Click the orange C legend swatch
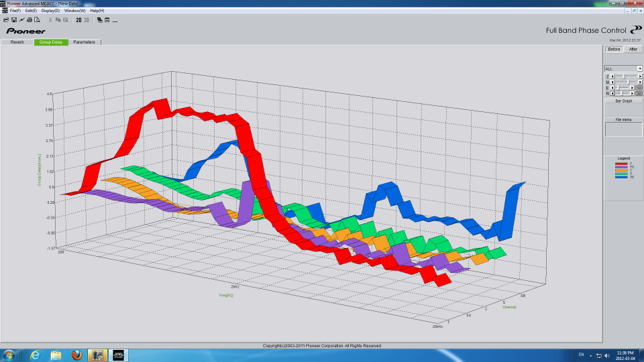644x362 pixels. coord(621,170)
